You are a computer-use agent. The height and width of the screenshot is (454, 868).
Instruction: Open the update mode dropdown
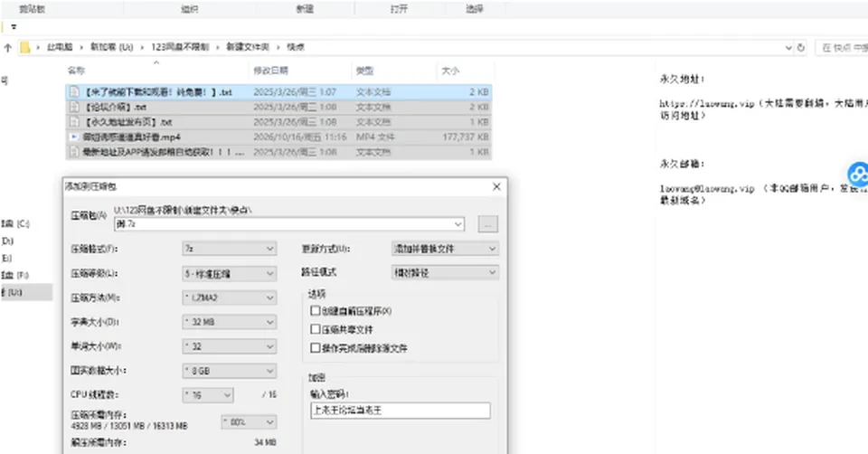(x=445, y=249)
